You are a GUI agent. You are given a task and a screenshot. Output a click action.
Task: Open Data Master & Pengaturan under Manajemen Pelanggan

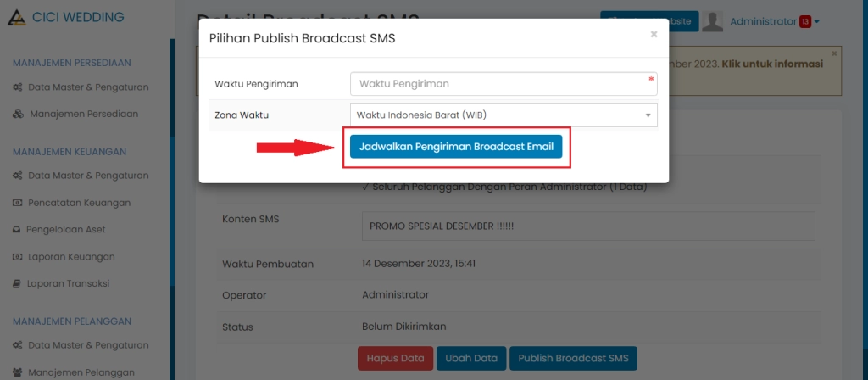point(87,345)
